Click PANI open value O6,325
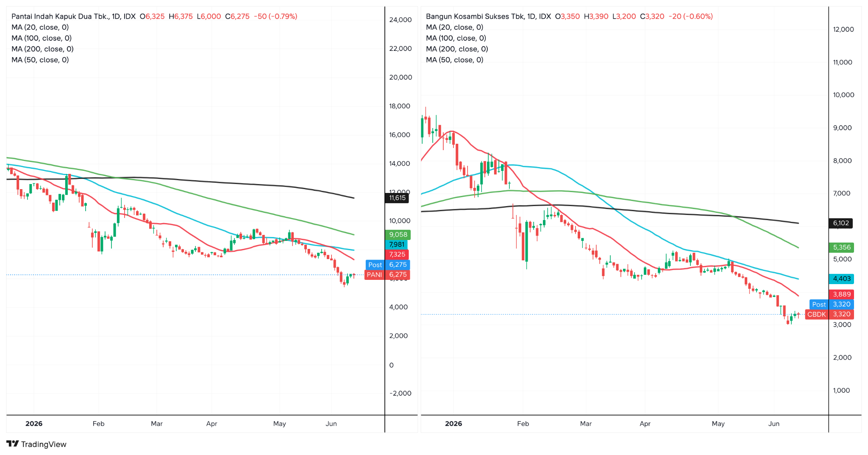The image size is (868, 455). pyautogui.click(x=152, y=17)
